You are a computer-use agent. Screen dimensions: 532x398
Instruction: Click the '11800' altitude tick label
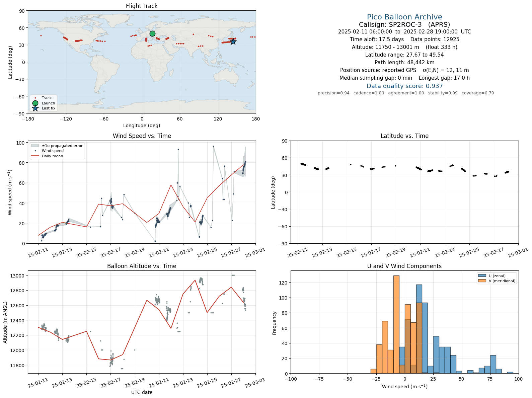[x=18, y=366]
